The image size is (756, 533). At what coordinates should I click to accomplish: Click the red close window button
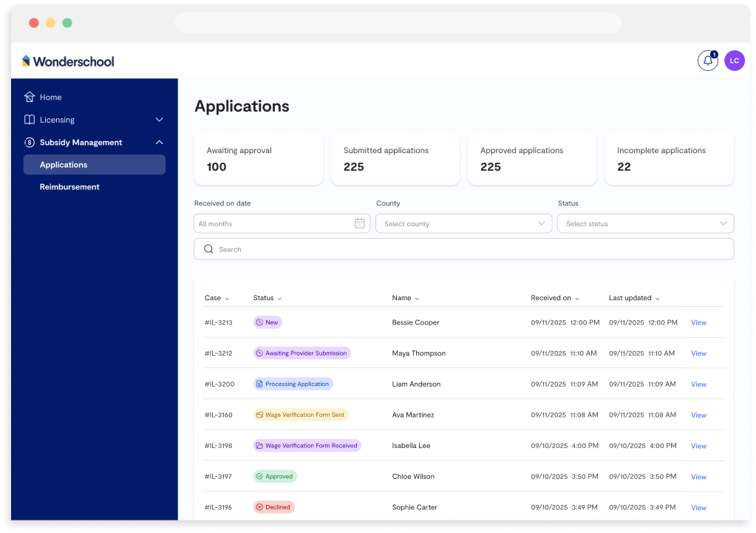coord(34,23)
